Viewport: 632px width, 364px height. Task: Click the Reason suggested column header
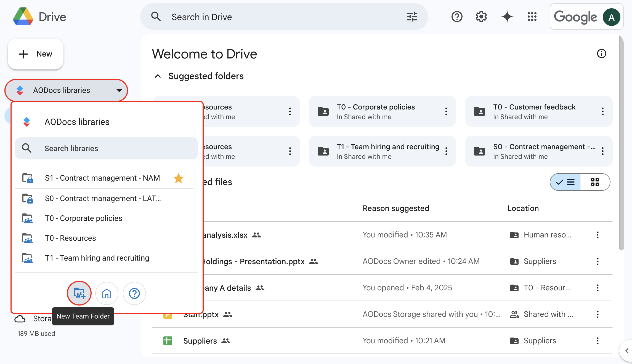[x=396, y=208]
